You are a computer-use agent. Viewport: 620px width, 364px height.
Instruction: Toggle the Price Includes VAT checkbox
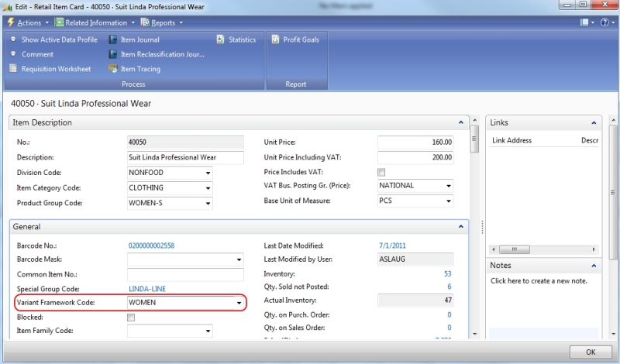click(x=381, y=172)
